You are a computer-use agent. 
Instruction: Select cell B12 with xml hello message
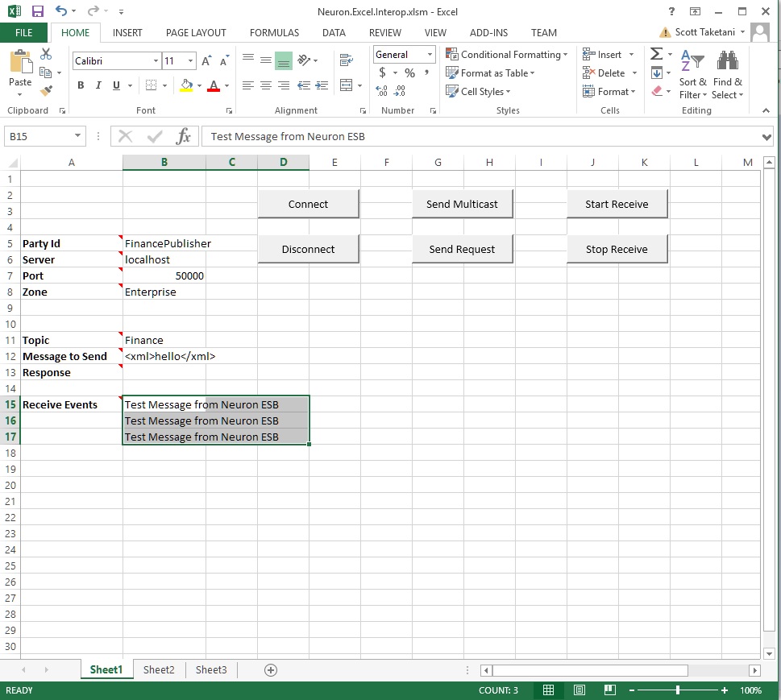click(164, 357)
